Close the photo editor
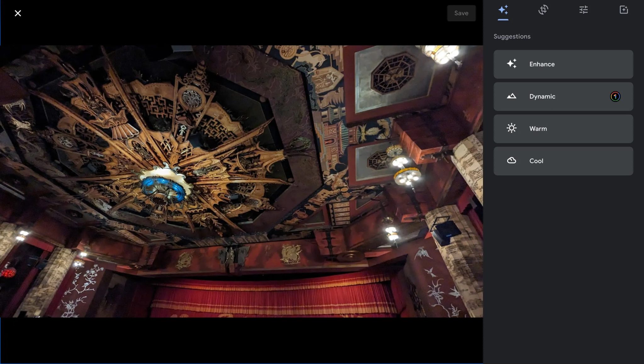Image resolution: width=644 pixels, height=364 pixels. [18, 13]
